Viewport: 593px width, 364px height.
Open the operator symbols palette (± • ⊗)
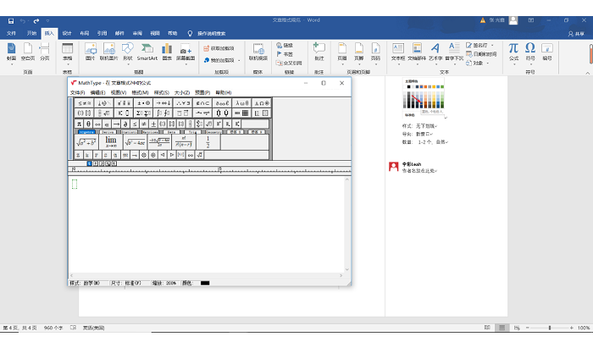pyautogui.click(x=143, y=103)
